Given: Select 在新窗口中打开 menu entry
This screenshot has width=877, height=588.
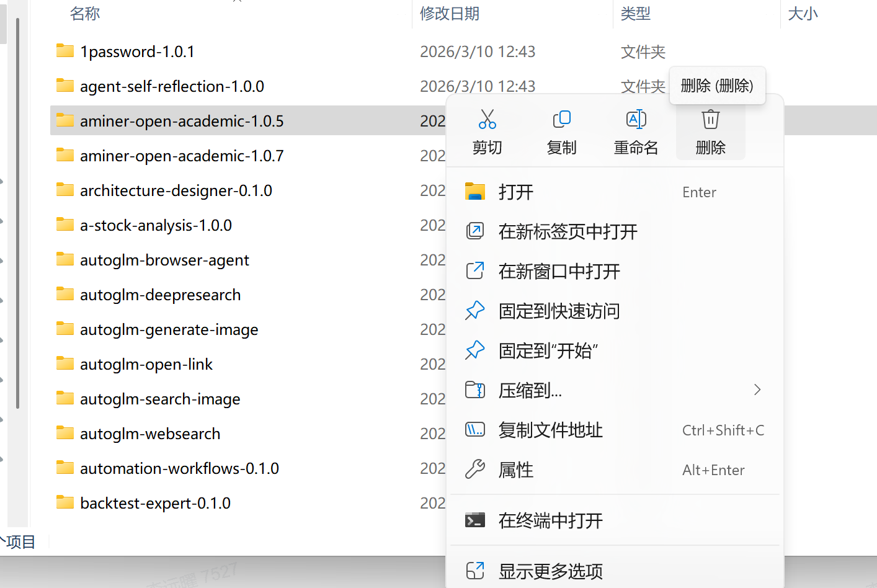Looking at the screenshot, I should (x=615, y=272).
